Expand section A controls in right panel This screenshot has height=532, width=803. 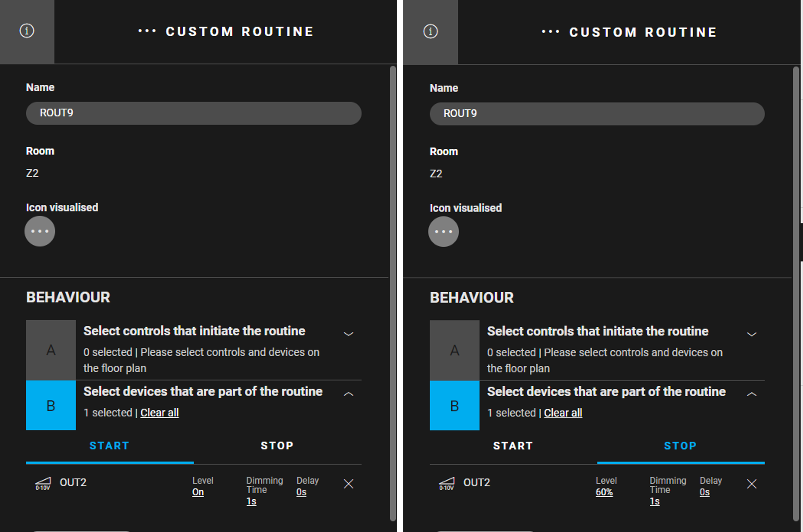point(752,334)
